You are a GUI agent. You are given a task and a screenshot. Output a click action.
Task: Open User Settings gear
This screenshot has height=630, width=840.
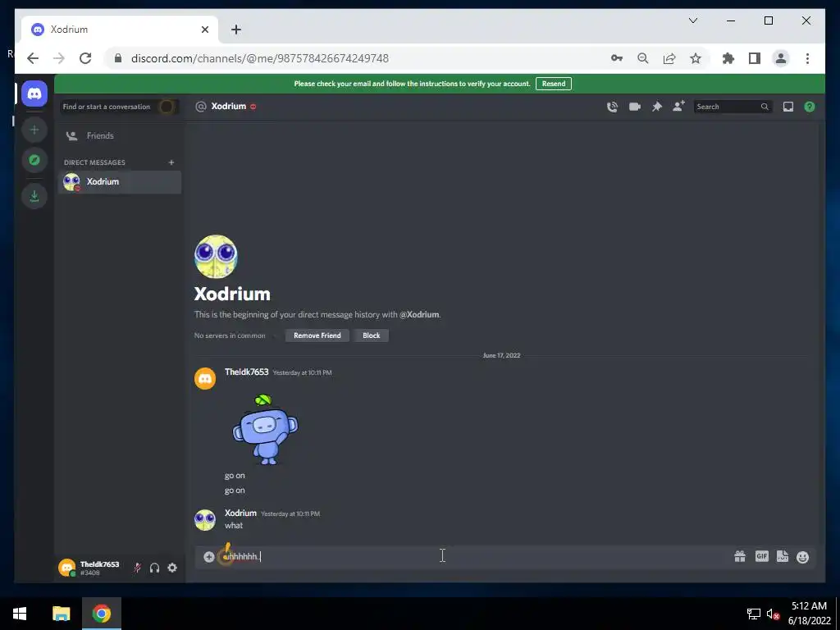click(172, 568)
